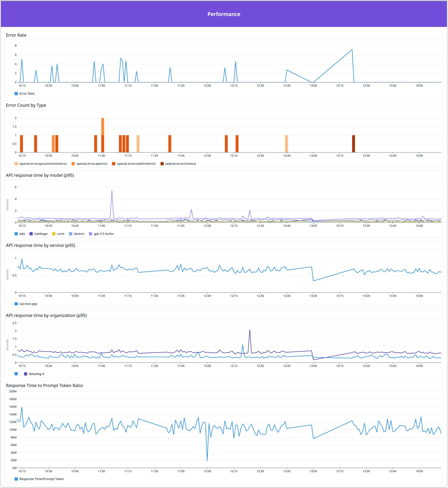Click the Error Count by Type title

[x=26, y=105]
